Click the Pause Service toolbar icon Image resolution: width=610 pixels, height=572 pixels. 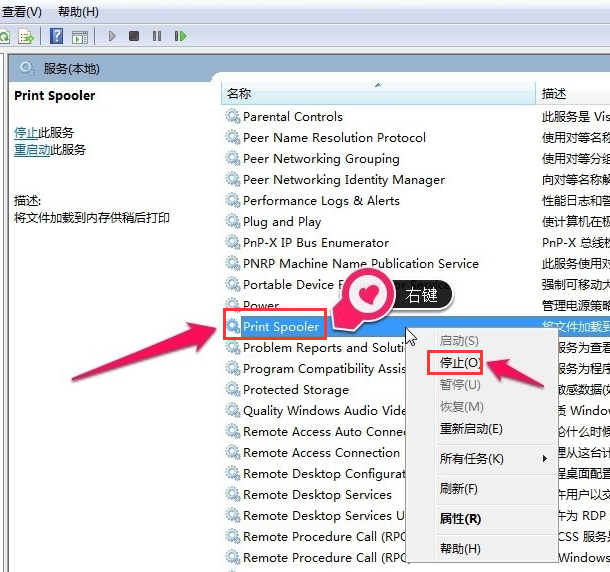click(157, 36)
